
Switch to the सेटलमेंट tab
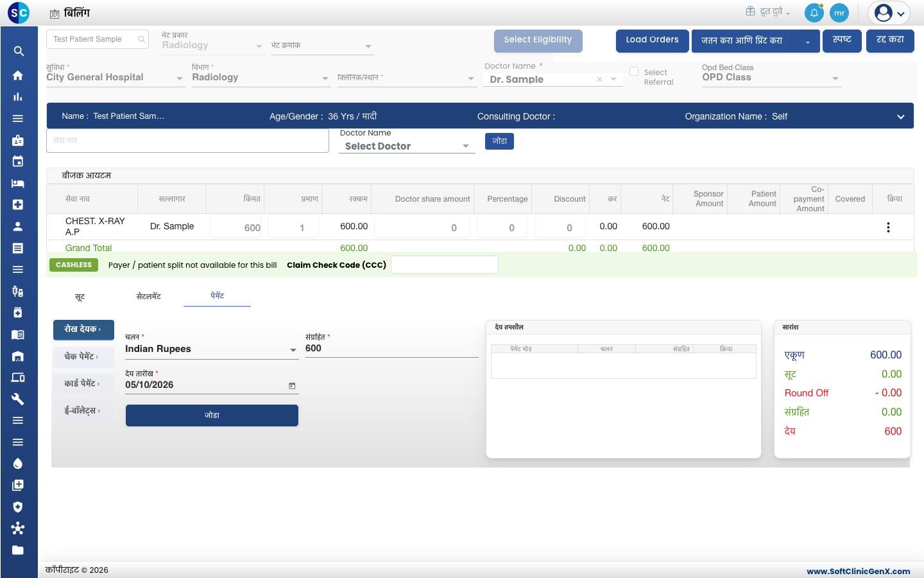[149, 297]
